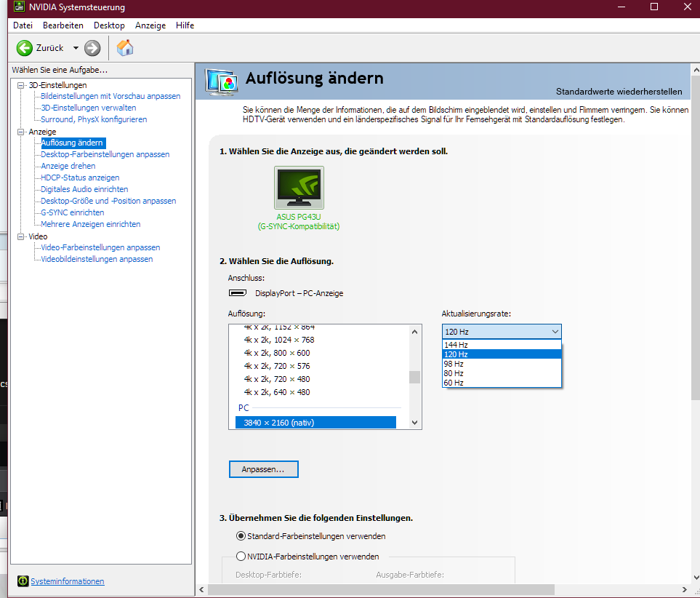Click main panel vertical scroll up arrow

[x=696, y=70]
